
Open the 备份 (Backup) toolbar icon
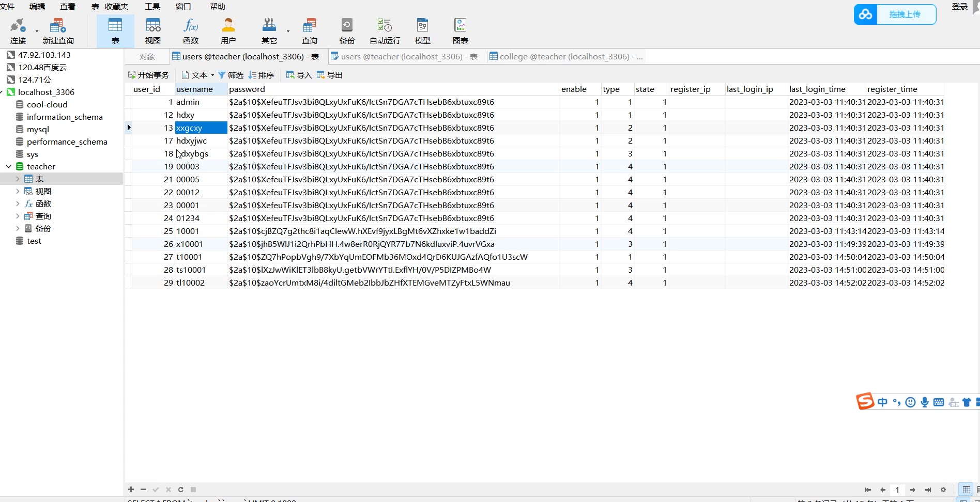point(347,31)
